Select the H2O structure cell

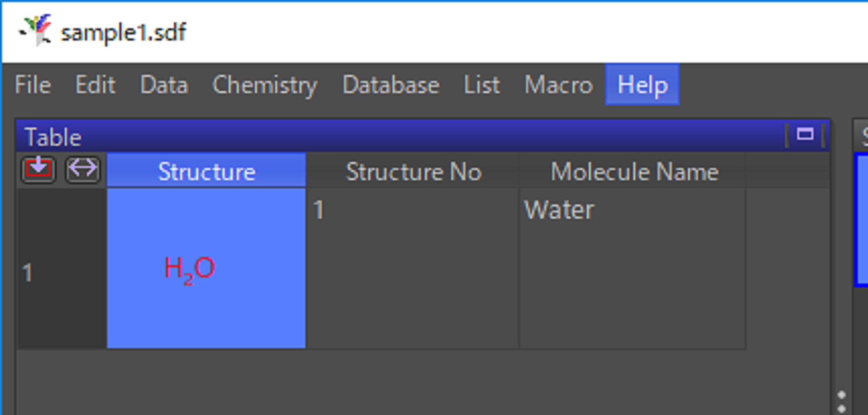pos(206,268)
